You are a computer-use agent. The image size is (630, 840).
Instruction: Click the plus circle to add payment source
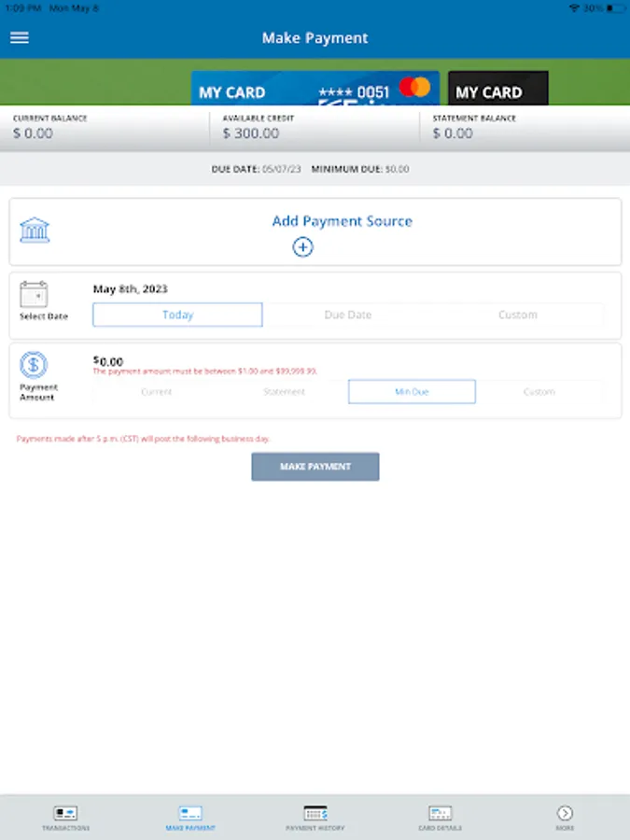coord(302,247)
